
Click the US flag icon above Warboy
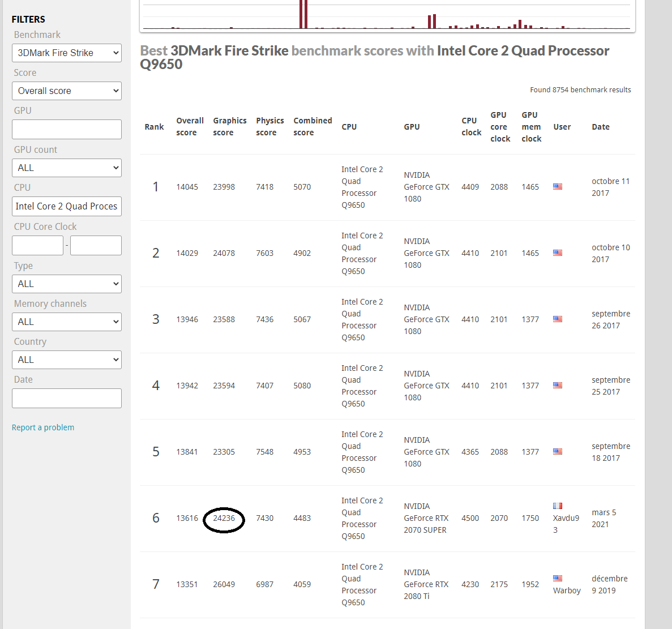(558, 578)
